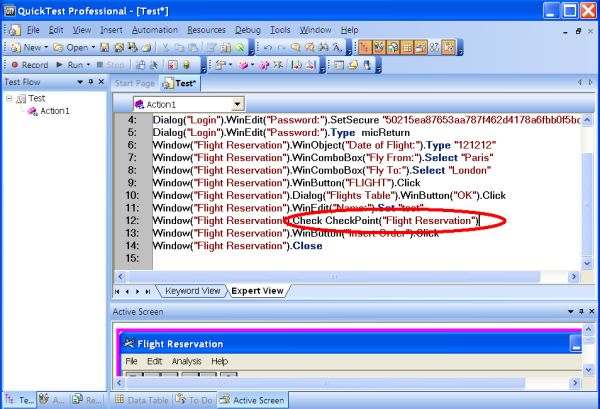The width and height of the screenshot is (600, 409).
Task: Open the Output Value dropdown arrow
Action: pyautogui.click(x=253, y=65)
